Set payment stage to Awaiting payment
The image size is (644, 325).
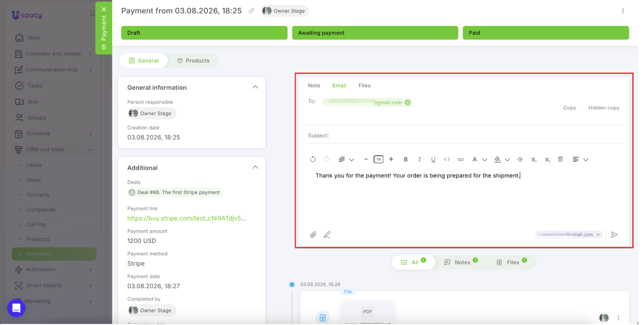375,33
